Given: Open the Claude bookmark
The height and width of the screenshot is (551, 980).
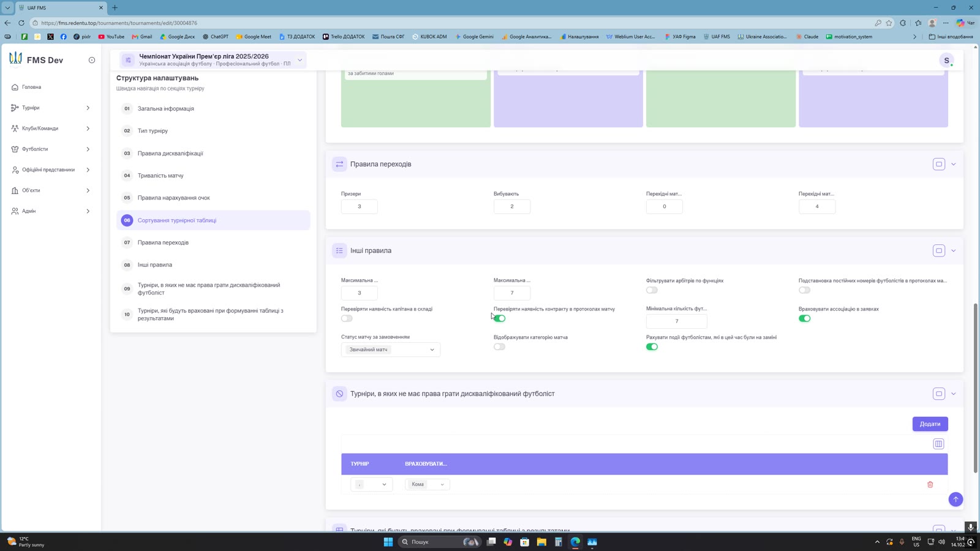Looking at the screenshot, I should coord(807,37).
